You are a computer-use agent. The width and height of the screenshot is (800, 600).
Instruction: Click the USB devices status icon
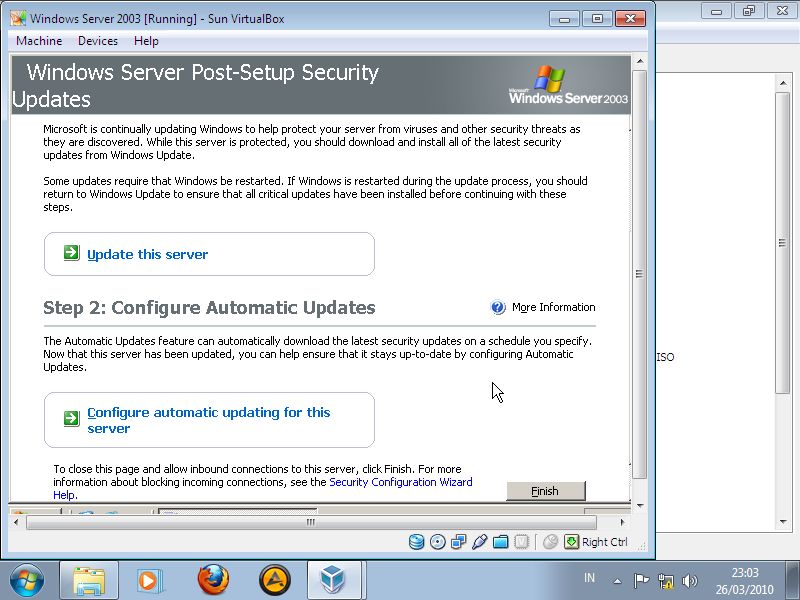pyautogui.click(x=480, y=542)
